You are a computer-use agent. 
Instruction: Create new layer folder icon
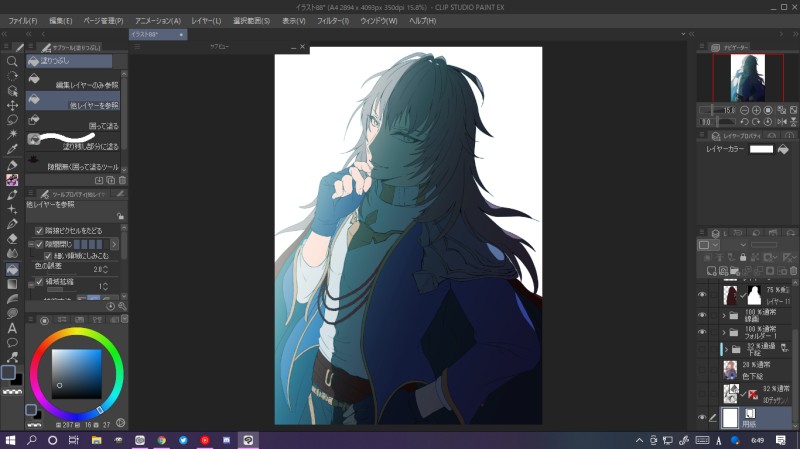click(735, 271)
